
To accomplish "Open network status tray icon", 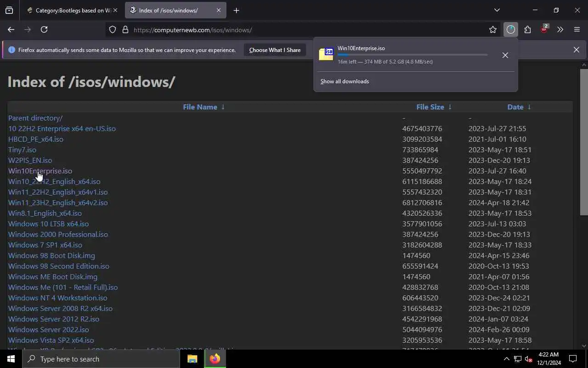I will (x=517, y=359).
